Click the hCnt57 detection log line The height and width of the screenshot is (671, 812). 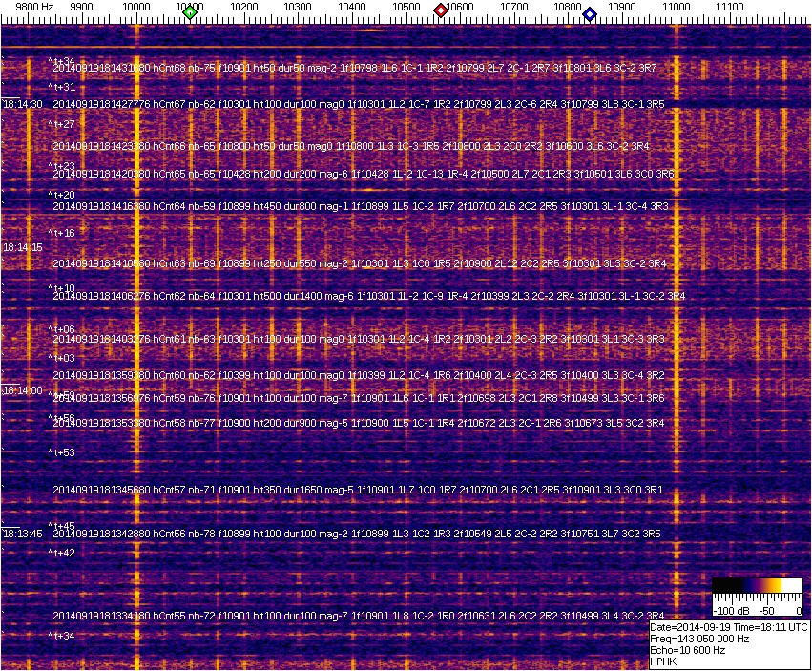click(358, 490)
